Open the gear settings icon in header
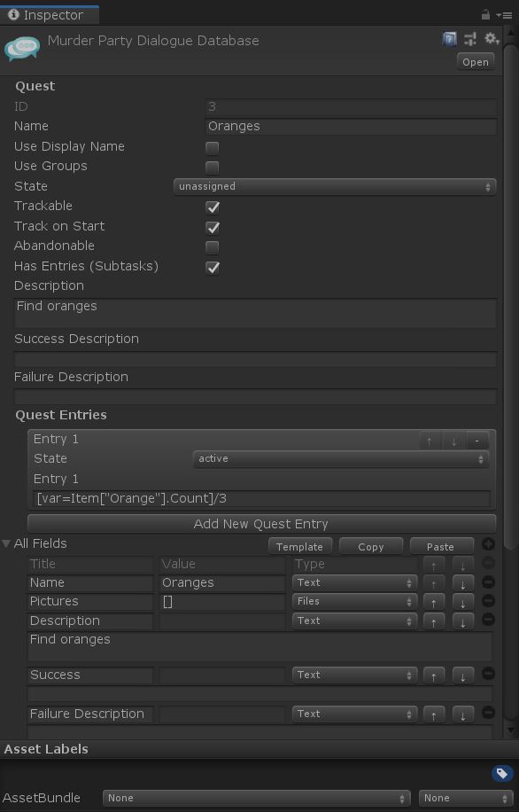The height and width of the screenshot is (812, 519). [491, 38]
